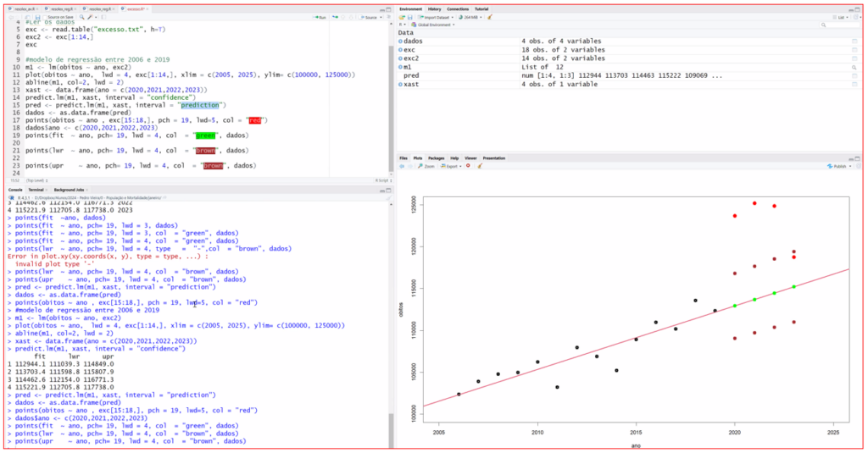Switch to the Packages tab
The height and width of the screenshot is (453, 868).
coord(436,158)
